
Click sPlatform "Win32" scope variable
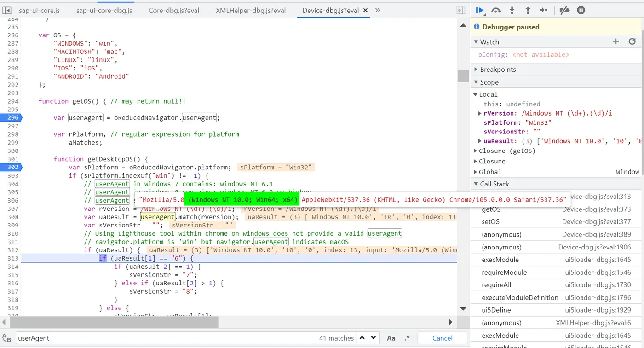click(x=517, y=123)
